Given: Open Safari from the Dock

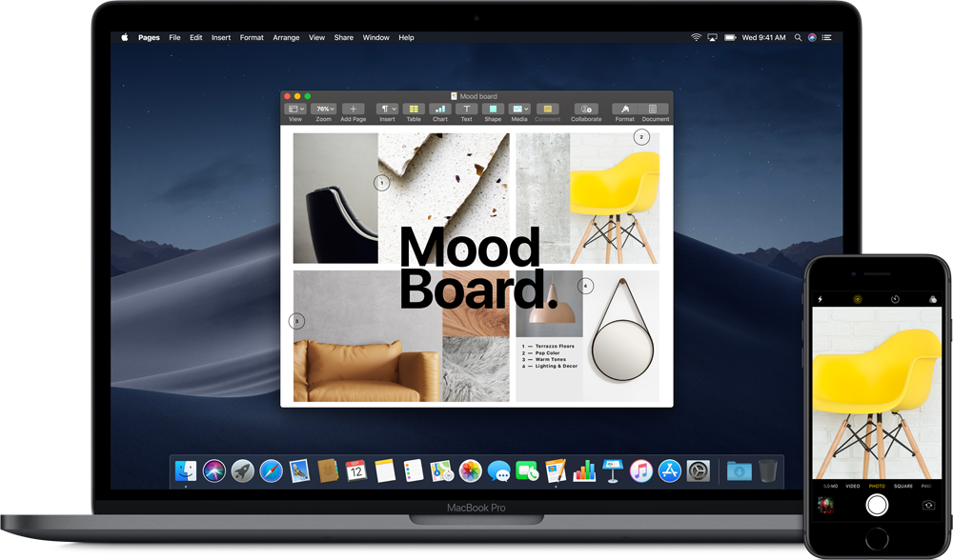Looking at the screenshot, I should tap(272, 470).
